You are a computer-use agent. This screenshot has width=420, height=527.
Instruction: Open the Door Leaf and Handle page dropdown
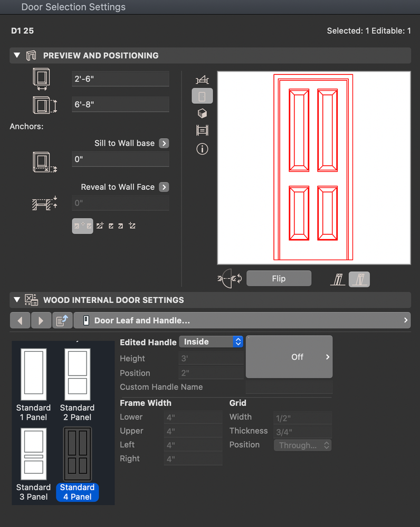[x=242, y=320]
